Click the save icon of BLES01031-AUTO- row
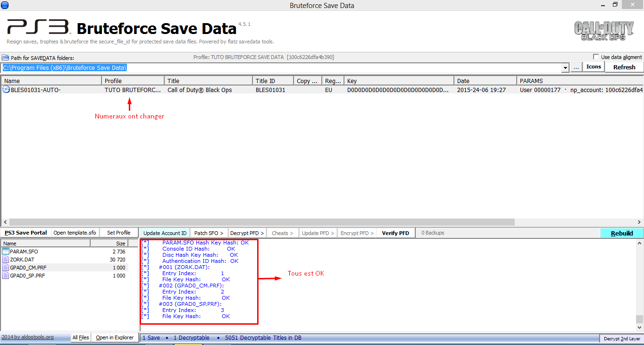This screenshot has height=345, width=644. (6, 89)
